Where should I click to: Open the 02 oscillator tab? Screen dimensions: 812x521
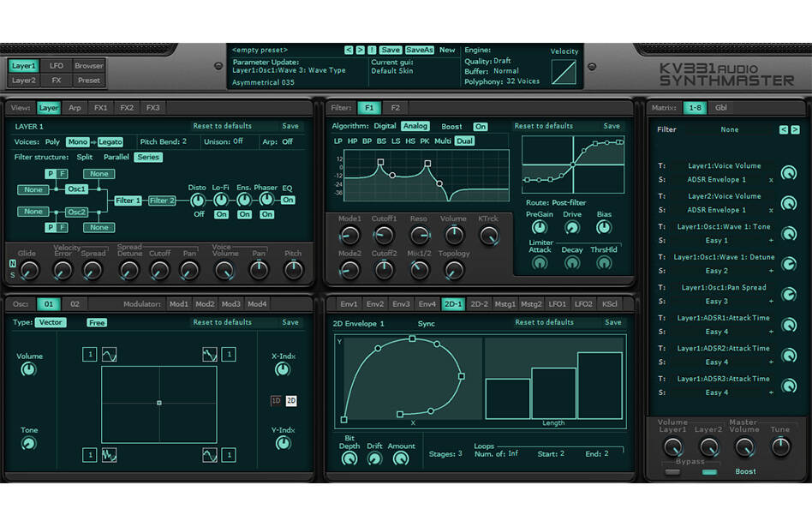pyautogui.click(x=75, y=304)
